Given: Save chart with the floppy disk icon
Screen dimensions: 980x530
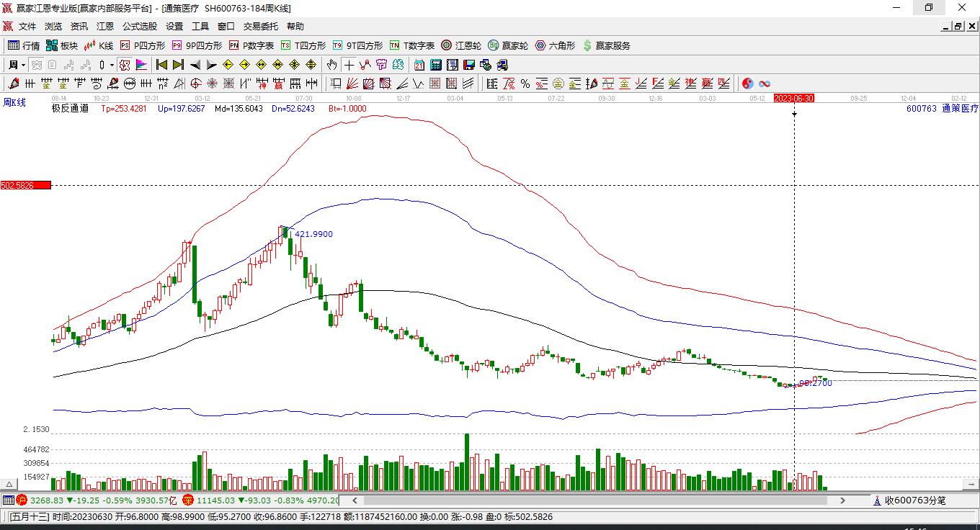Looking at the screenshot, I should point(469,65).
